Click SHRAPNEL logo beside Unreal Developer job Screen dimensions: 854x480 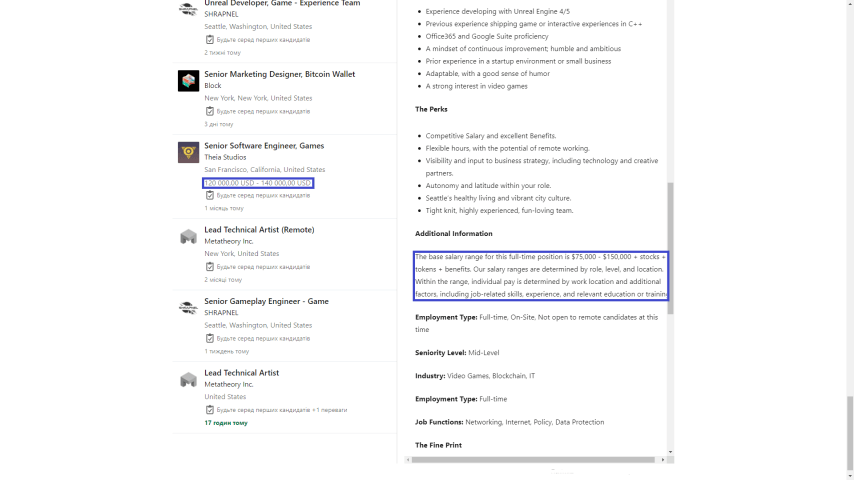pyautogui.click(x=188, y=10)
